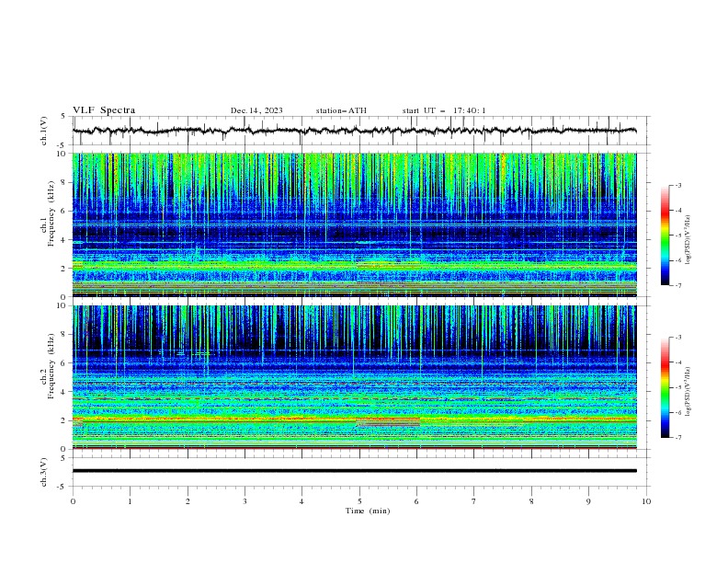The width and height of the screenshot is (728, 563).
Task: Click the "-3" tick on ch.2 colorbar
Action: pyautogui.click(x=677, y=338)
